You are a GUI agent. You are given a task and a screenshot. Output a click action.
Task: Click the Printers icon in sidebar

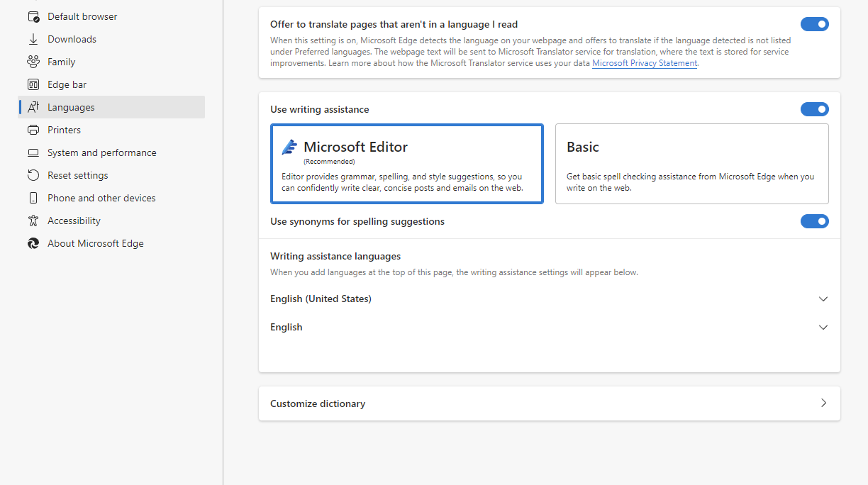tap(33, 130)
